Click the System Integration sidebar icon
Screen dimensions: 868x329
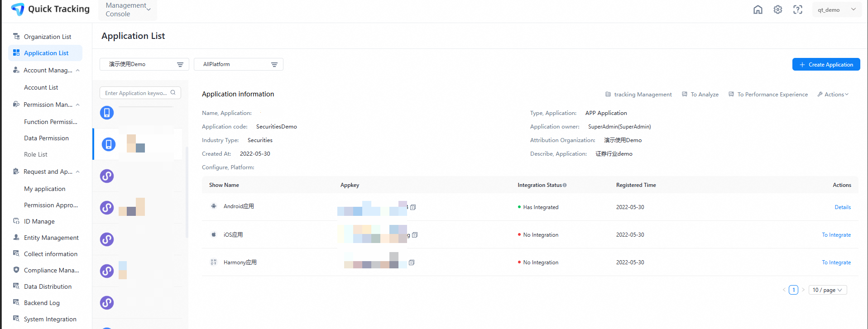point(16,319)
